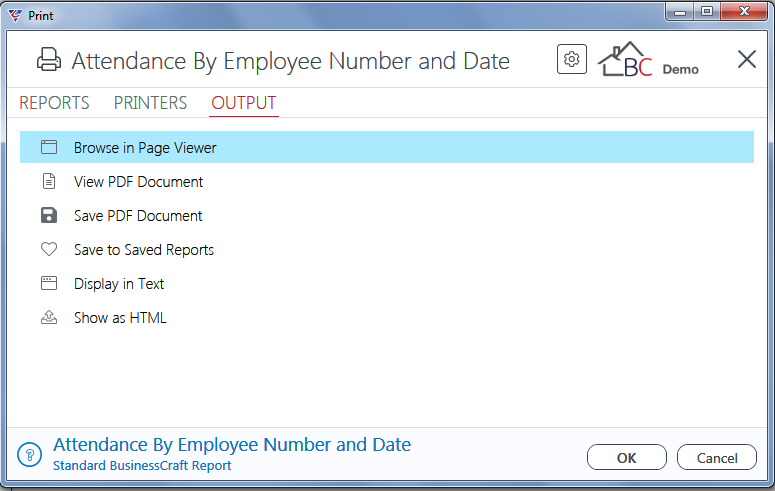This screenshot has width=775, height=491.
Task: Click the Save PDF floppy disk icon
Action: coord(49,215)
